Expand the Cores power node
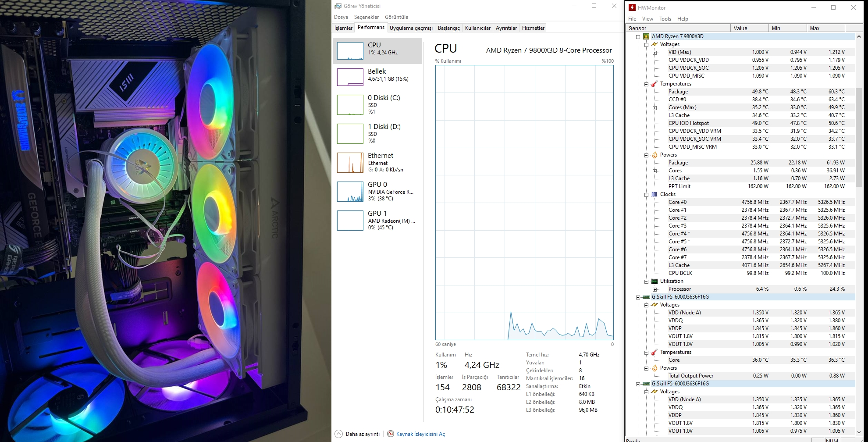The height and width of the screenshot is (442, 868). click(x=655, y=171)
